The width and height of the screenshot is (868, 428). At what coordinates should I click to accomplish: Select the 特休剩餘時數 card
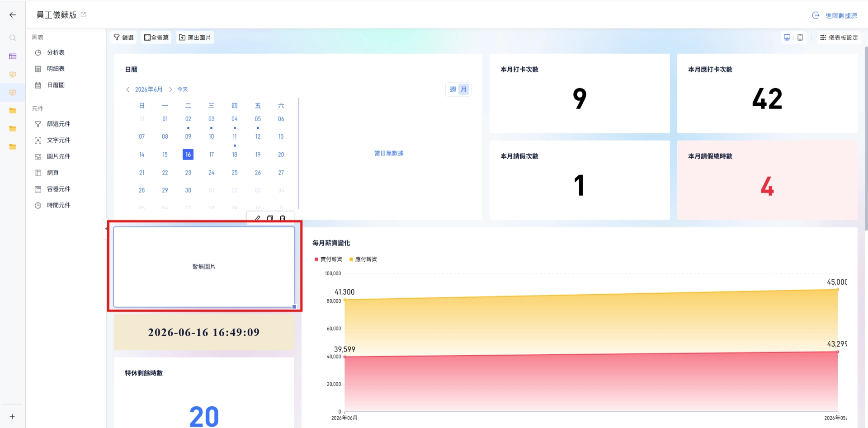[204, 393]
